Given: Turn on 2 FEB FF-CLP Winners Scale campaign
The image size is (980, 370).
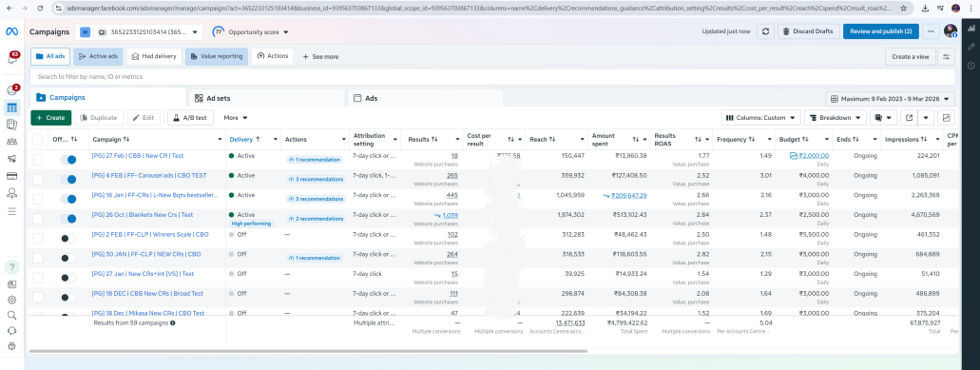Looking at the screenshot, I should click(68, 239).
